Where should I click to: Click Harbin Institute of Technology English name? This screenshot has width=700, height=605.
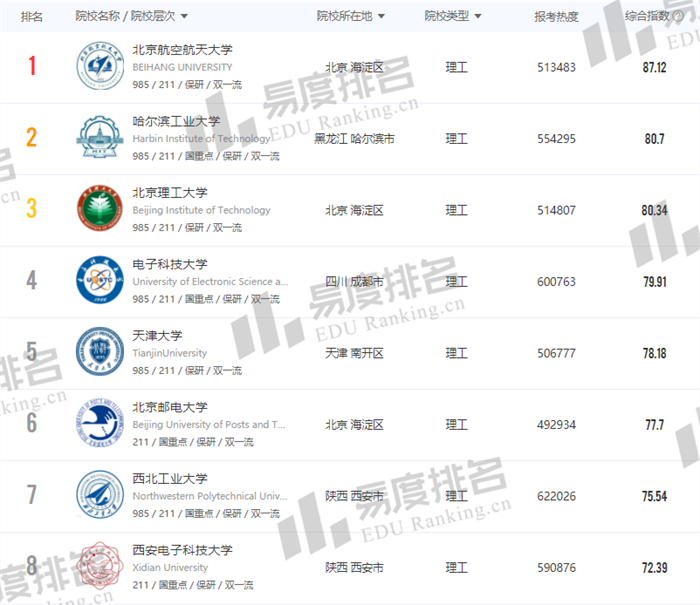(201, 139)
